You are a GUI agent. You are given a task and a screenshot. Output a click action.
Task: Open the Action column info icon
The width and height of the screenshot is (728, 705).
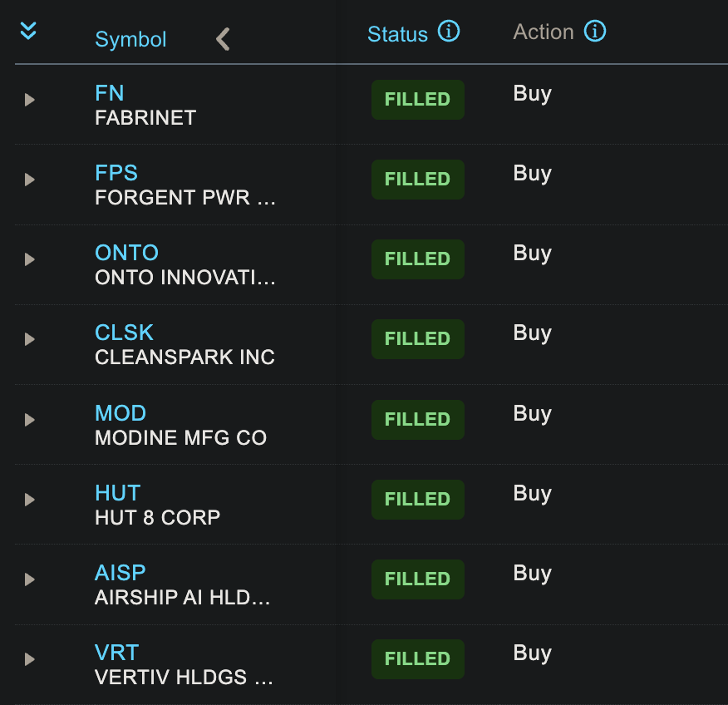pos(595,32)
